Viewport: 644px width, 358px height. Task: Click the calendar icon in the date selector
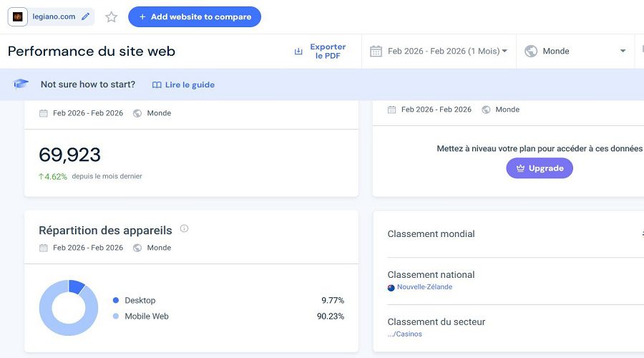coord(376,52)
